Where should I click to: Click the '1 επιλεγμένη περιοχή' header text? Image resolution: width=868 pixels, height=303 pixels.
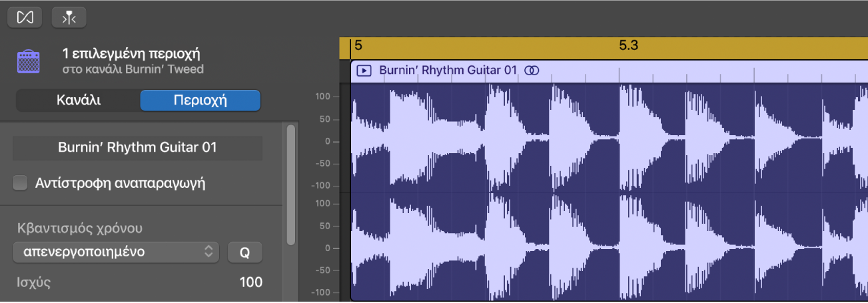click(131, 53)
